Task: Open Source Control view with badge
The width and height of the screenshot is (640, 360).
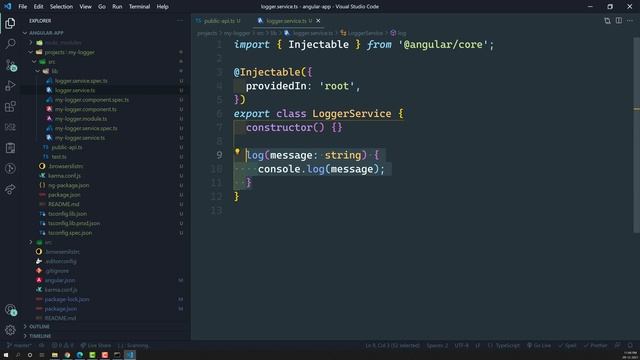Action: (10, 65)
